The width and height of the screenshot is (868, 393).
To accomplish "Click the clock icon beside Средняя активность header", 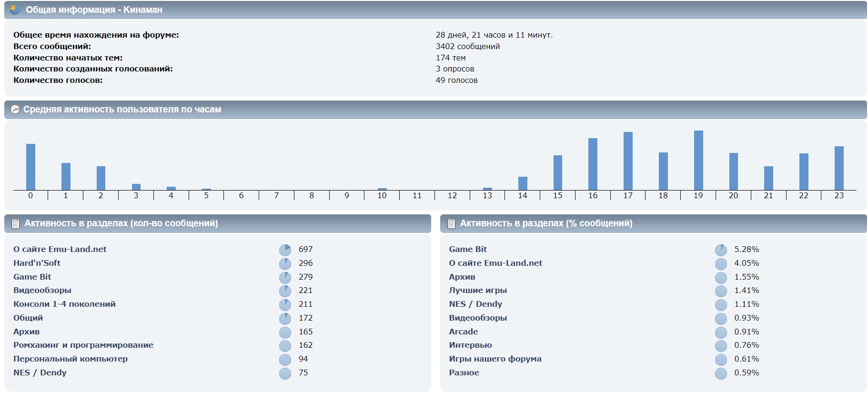I will [x=15, y=110].
